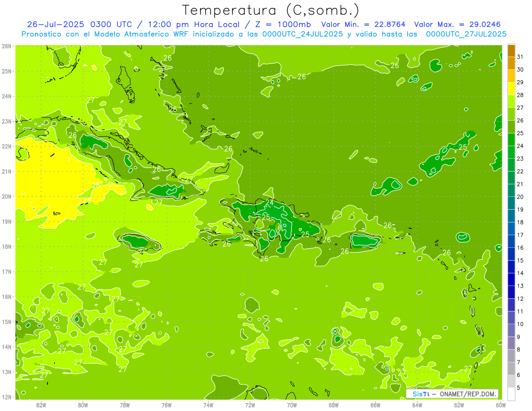This screenshot has height=411, width=532.
Task: Click legend value '5' on color bar
Action: (519, 388)
